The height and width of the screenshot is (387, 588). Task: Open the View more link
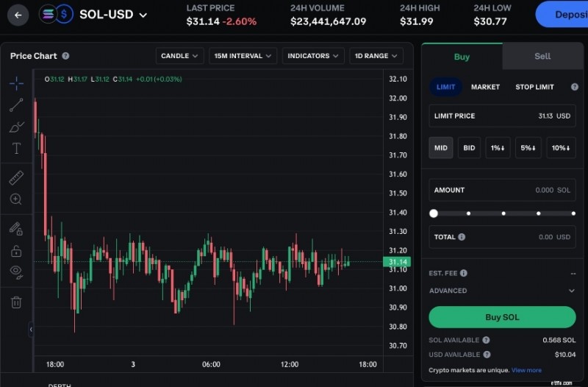pyautogui.click(x=526, y=370)
